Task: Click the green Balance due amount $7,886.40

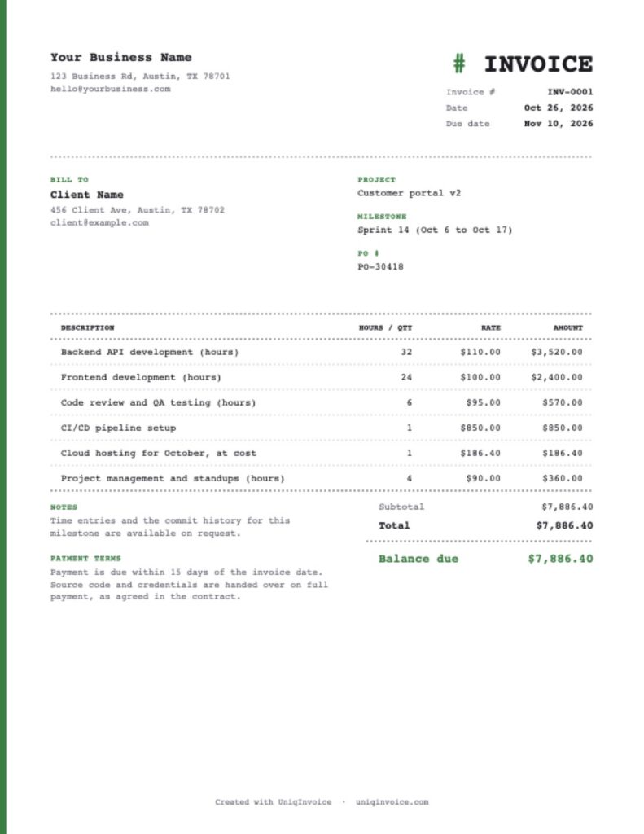Action: click(x=560, y=559)
